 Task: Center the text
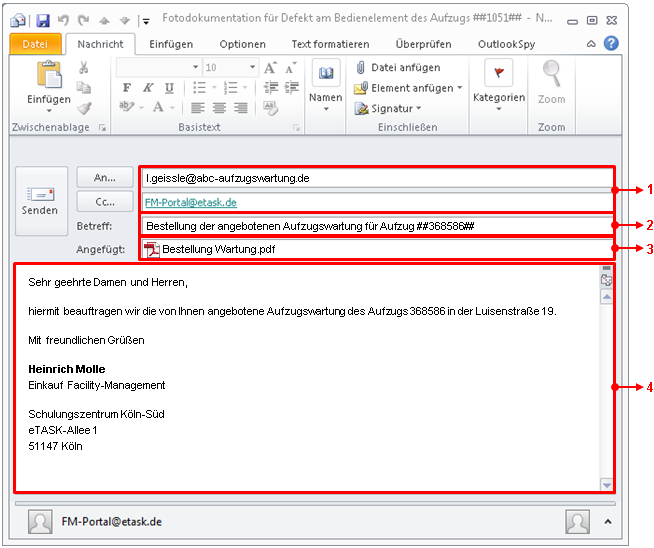(x=219, y=108)
